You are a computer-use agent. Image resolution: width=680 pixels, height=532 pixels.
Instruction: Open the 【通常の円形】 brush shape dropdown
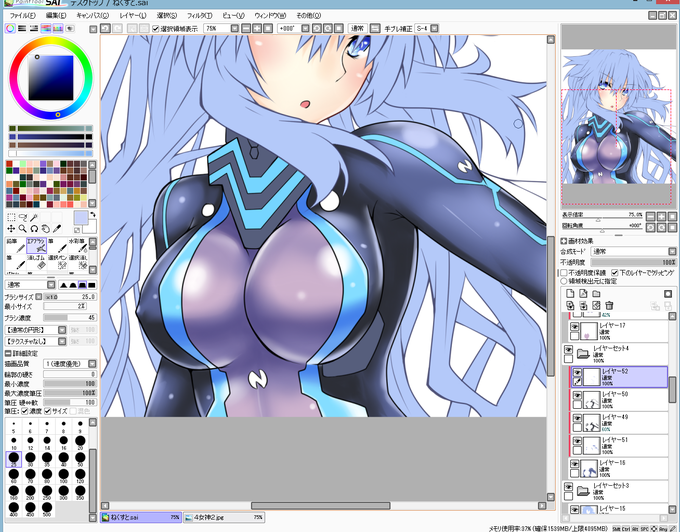click(62, 330)
